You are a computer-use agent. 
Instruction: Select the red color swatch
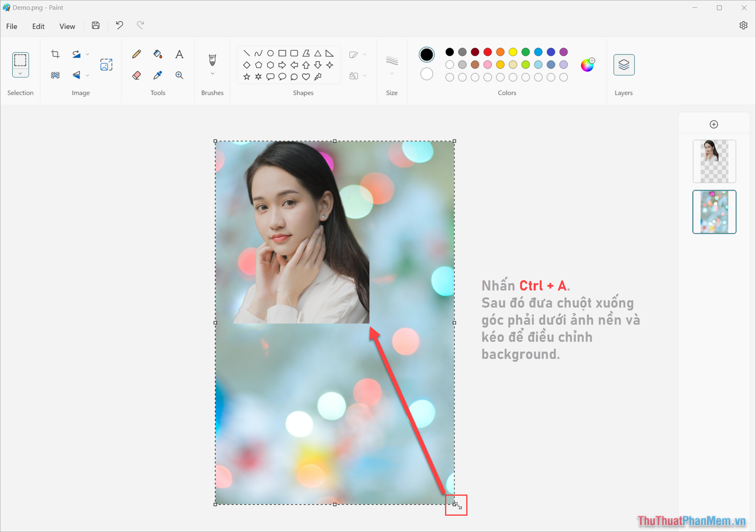pyautogui.click(x=487, y=52)
